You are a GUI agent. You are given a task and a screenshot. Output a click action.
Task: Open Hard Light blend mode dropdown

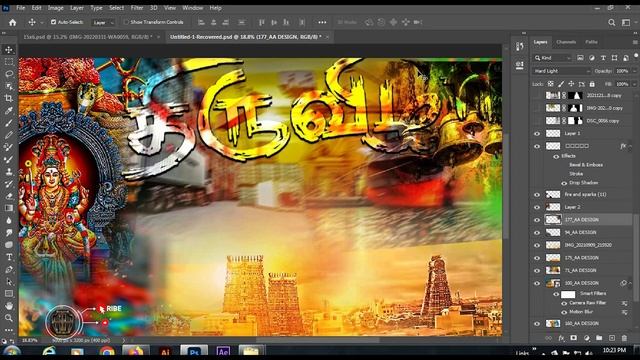pyautogui.click(x=562, y=71)
